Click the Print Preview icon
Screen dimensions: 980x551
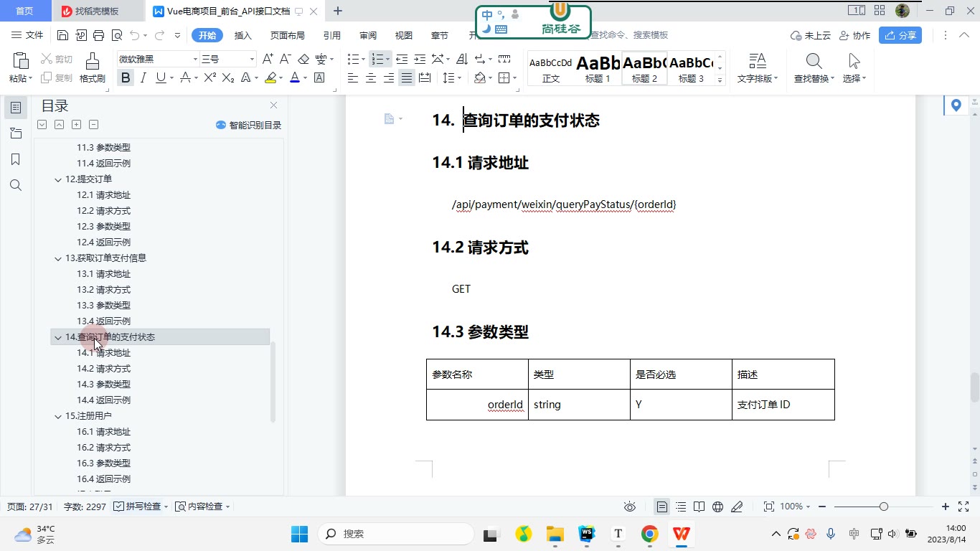pyautogui.click(x=117, y=35)
